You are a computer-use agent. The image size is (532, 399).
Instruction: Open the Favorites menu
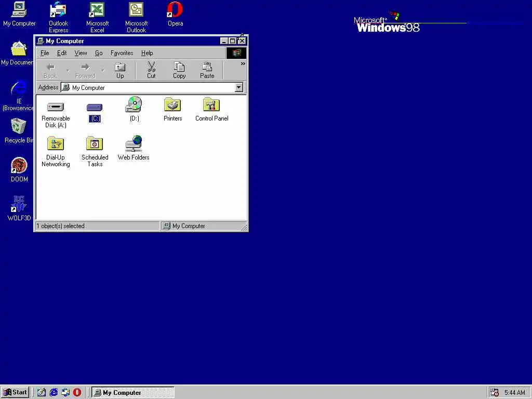pyautogui.click(x=122, y=53)
